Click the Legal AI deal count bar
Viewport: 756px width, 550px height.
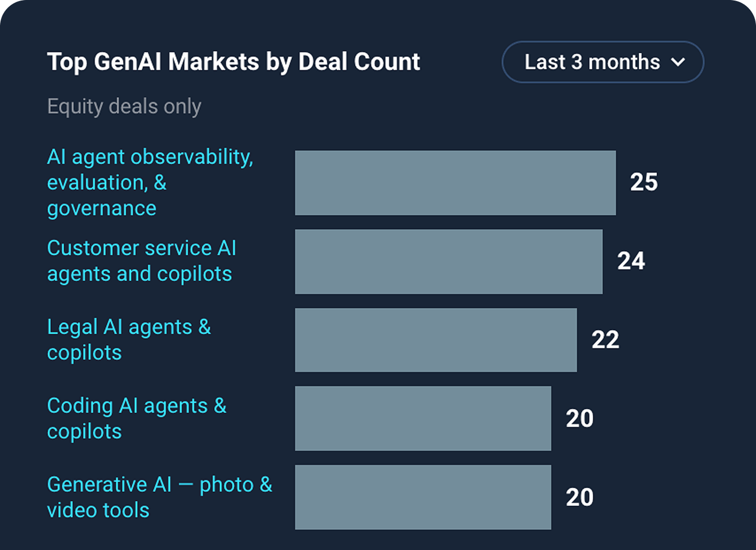[436, 340]
